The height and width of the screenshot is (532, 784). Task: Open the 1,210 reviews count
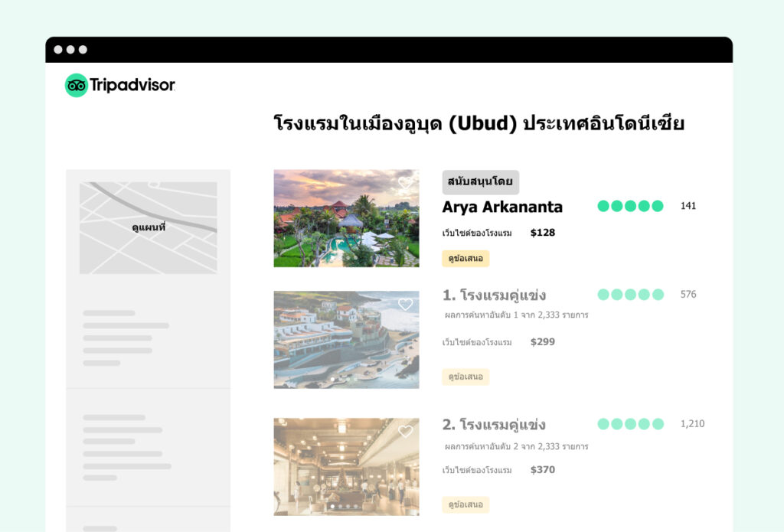(x=692, y=424)
